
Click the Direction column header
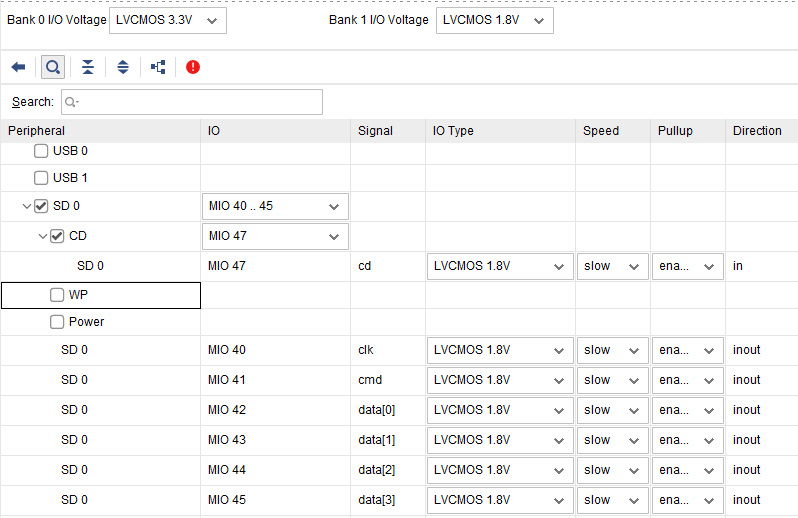coord(761,131)
